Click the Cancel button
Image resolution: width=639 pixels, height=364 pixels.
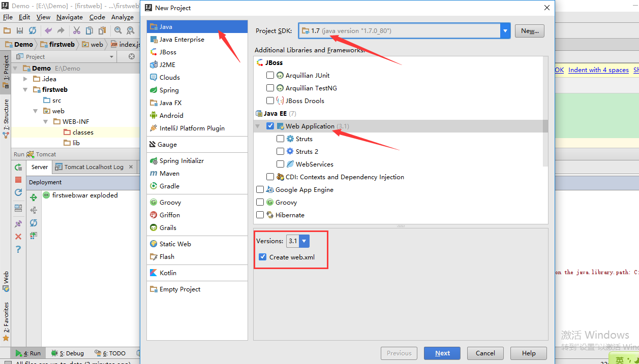click(x=485, y=353)
